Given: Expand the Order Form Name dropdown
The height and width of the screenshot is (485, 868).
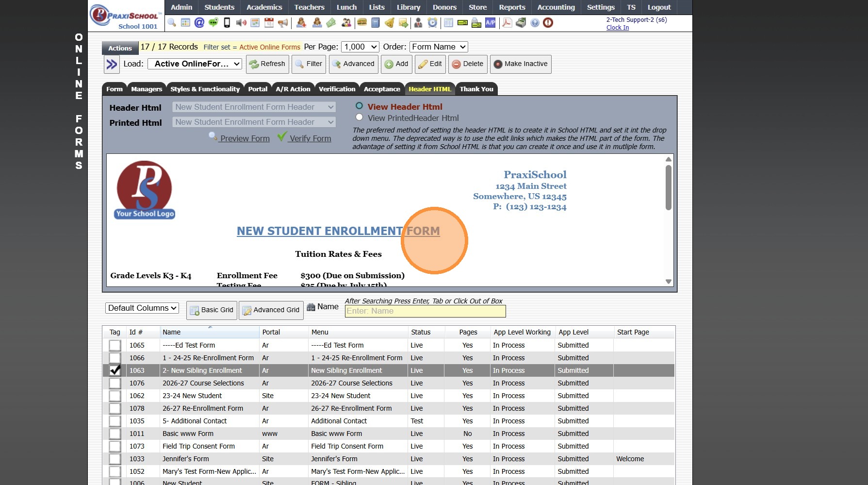Looking at the screenshot, I should point(439,47).
